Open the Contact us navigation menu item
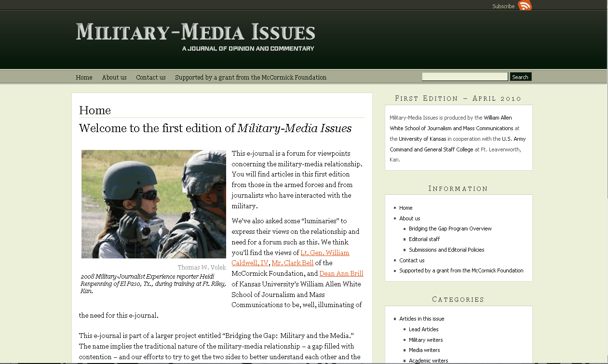Viewport: 608px width, 364px height. [150, 77]
